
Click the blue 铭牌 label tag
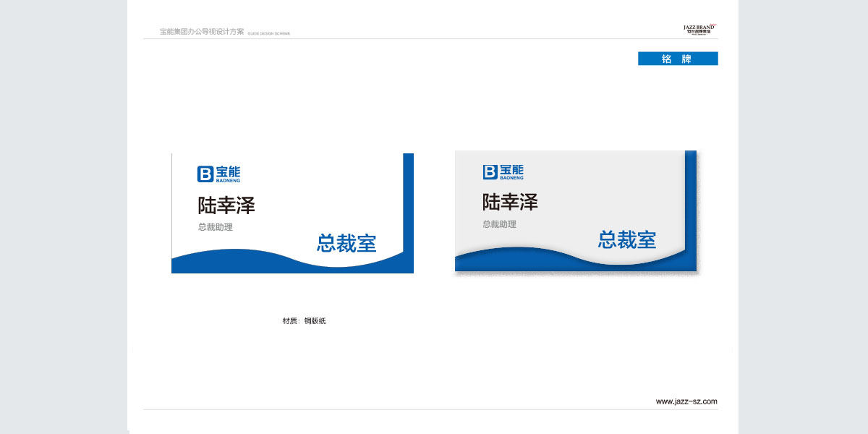point(678,59)
